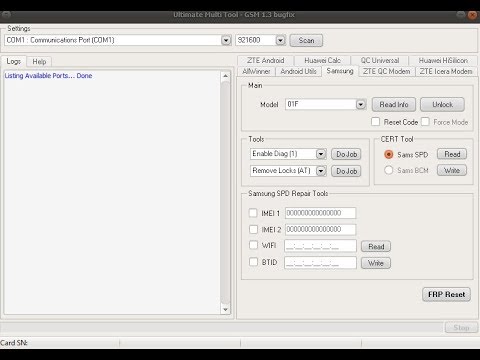Image resolution: width=480 pixels, height=360 pixels.
Task: Switch to the Logs tab
Action: coord(14,61)
